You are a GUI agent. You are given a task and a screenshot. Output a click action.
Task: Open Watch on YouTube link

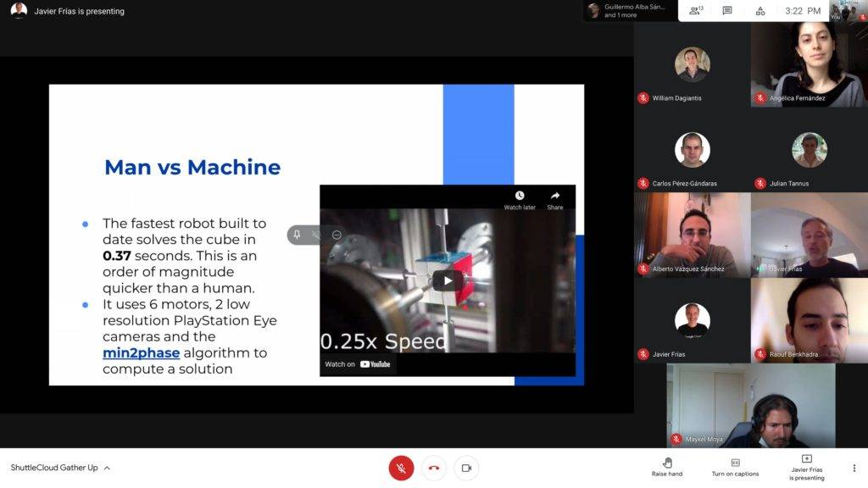coord(358,364)
